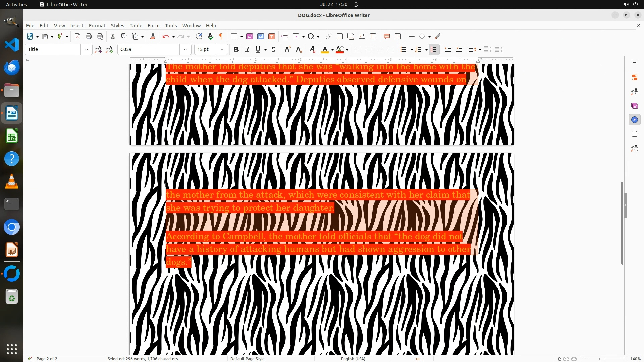The image size is (644, 362).
Task: Open the Format menu
Action: click(x=97, y=25)
